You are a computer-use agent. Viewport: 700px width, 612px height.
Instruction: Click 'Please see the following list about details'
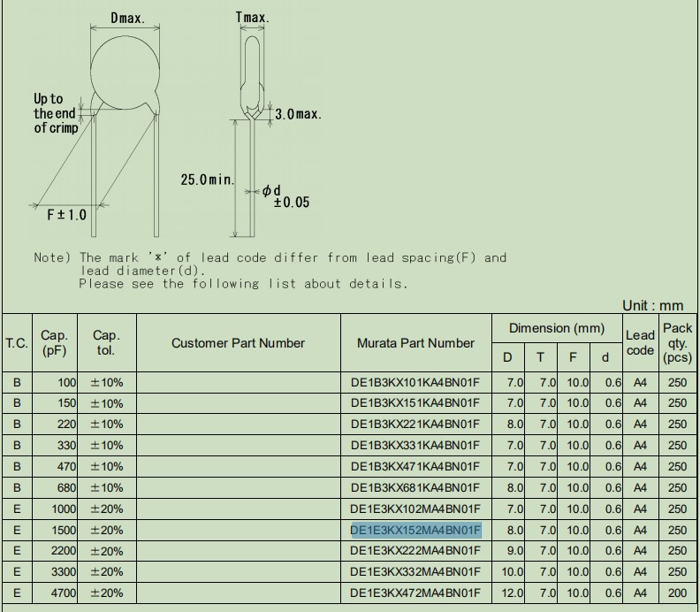pyautogui.click(x=243, y=284)
